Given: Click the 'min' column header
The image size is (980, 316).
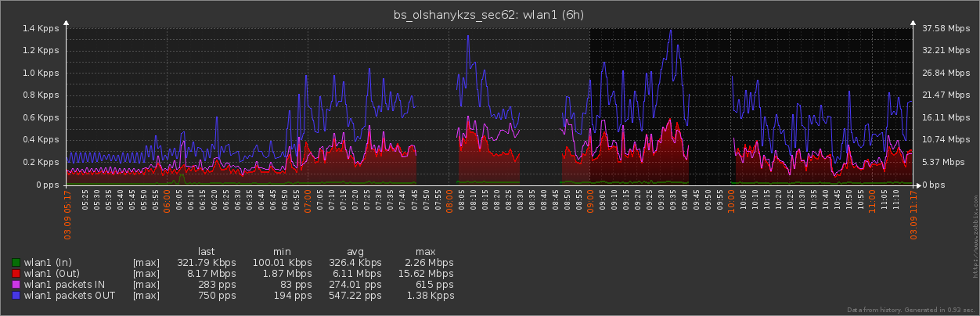Looking at the screenshot, I should pyautogui.click(x=282, y=252).
